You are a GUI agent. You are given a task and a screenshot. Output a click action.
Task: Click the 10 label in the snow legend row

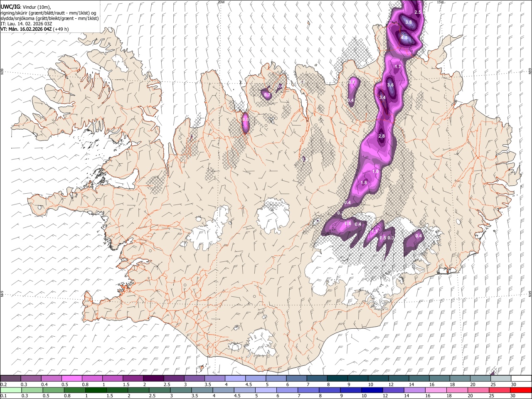point(370,384)
